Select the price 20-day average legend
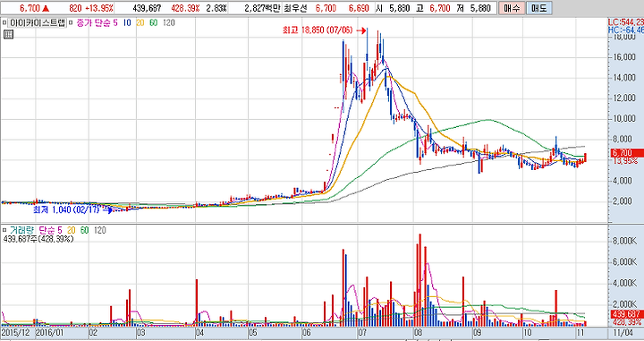This screenshot has height=341, width=644. pyautogui.click(x=140, y=23)
